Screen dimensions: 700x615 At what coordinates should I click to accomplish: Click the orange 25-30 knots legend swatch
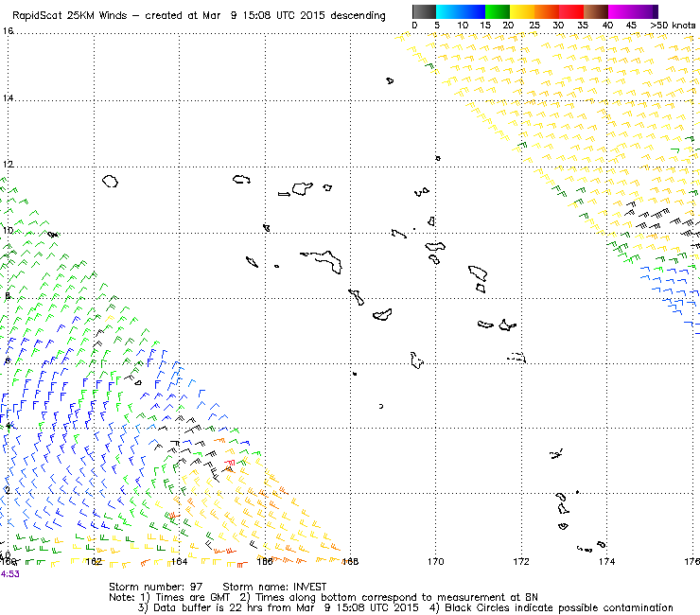coord(547,11)
